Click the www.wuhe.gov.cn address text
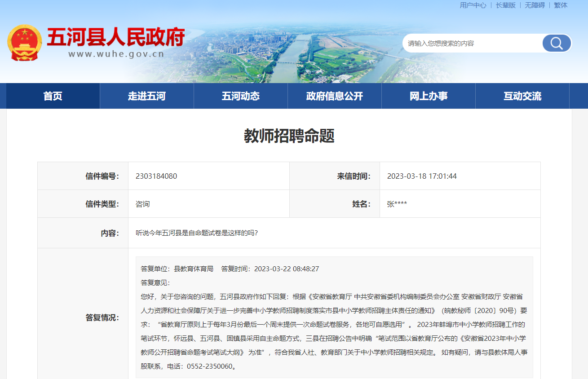588x379 pixels. 116,54
